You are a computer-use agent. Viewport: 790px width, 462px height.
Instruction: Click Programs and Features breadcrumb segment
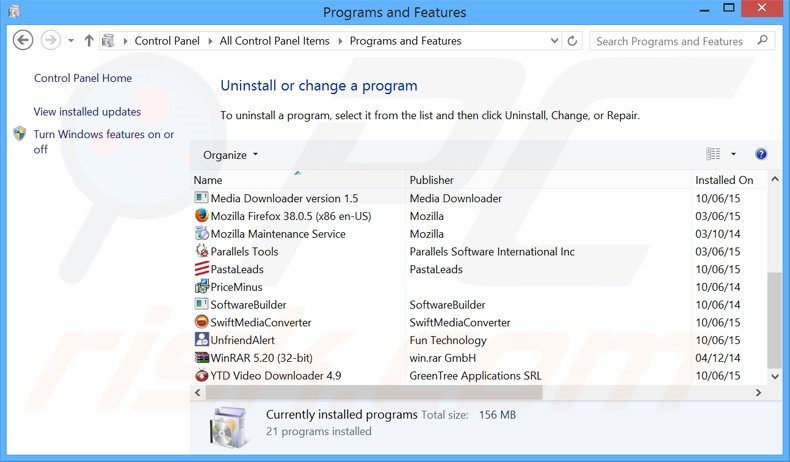point(405,41)
